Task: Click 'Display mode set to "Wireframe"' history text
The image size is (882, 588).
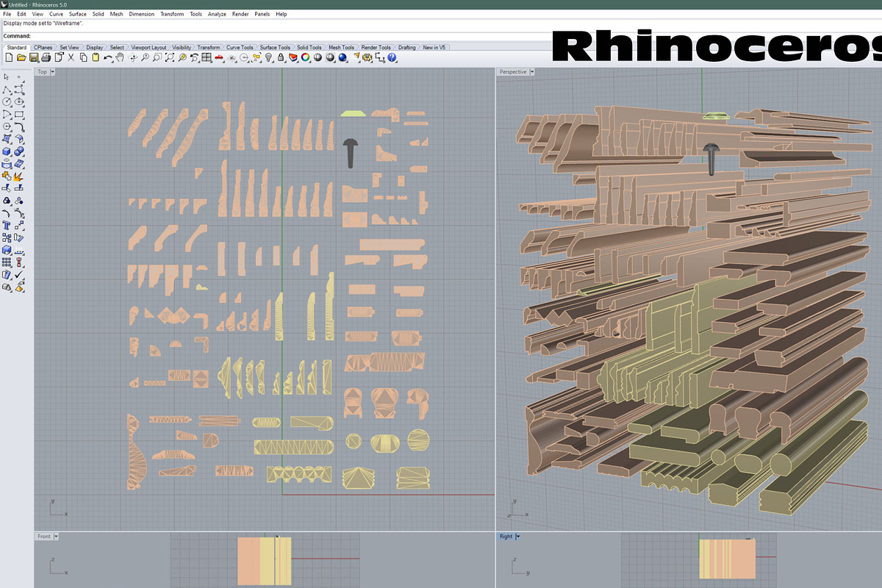Action: pyautogui.click(x=43, y=23)
